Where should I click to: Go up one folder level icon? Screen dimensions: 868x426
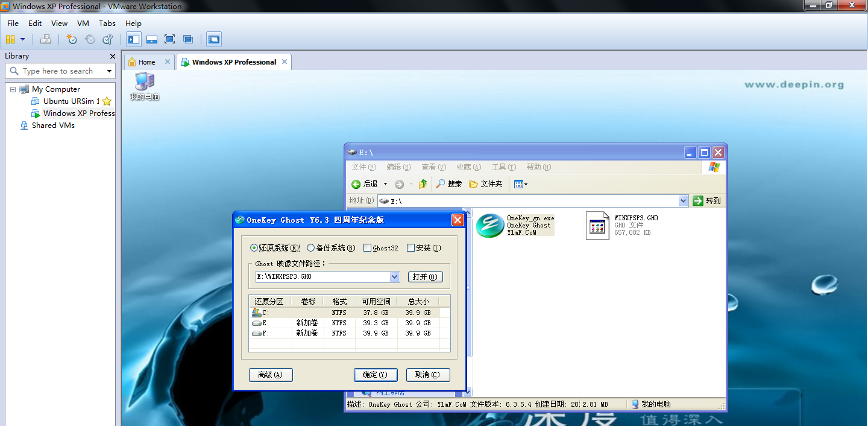click(423, 184)
